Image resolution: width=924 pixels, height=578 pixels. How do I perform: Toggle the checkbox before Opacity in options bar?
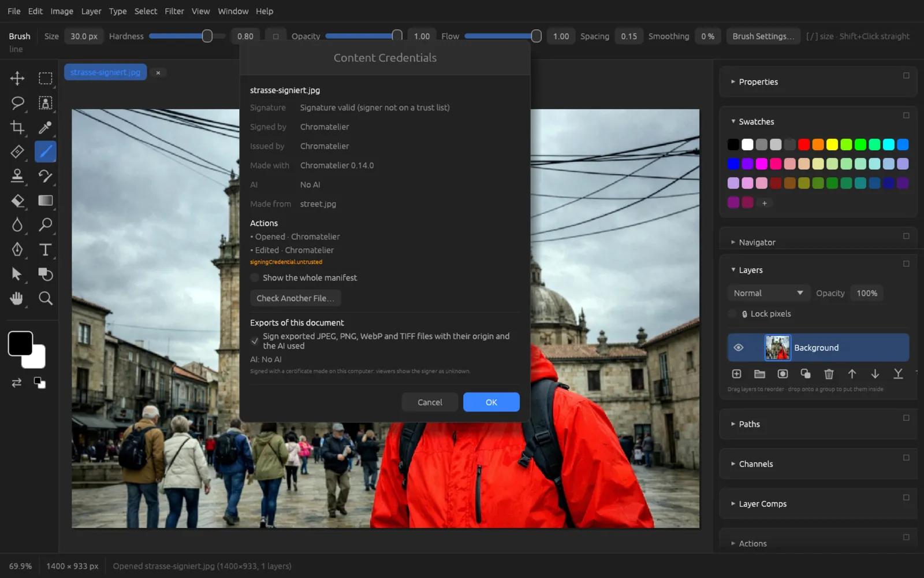click(x=275, y=36)
